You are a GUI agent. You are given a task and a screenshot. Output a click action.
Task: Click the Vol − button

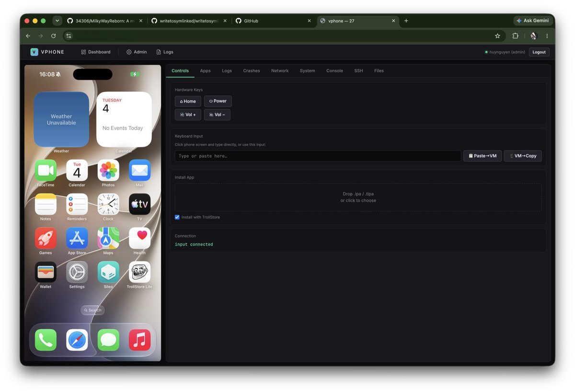point(217,115)
